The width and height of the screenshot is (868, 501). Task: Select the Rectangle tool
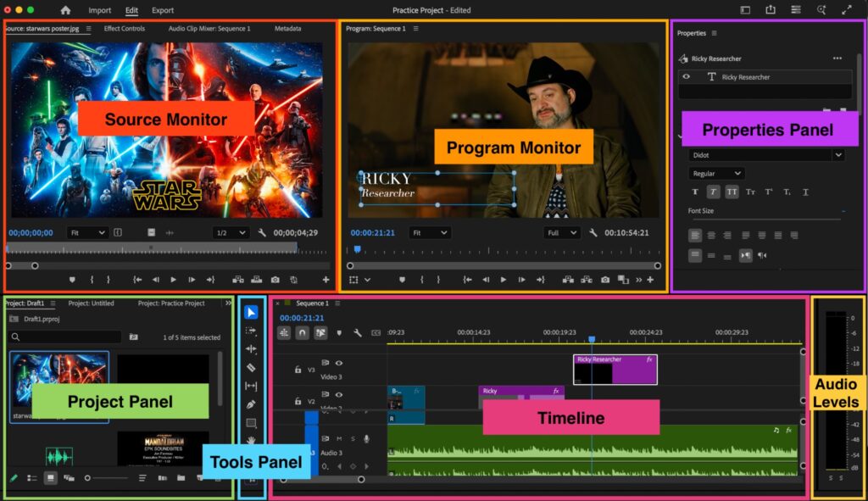(x=251, y=423)
